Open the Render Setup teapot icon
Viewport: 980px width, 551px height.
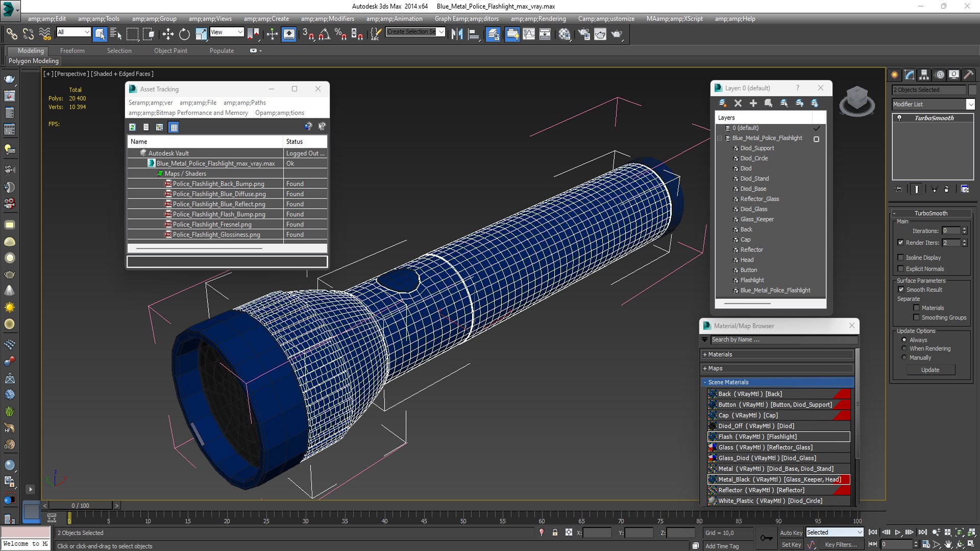tap(584, 34)
